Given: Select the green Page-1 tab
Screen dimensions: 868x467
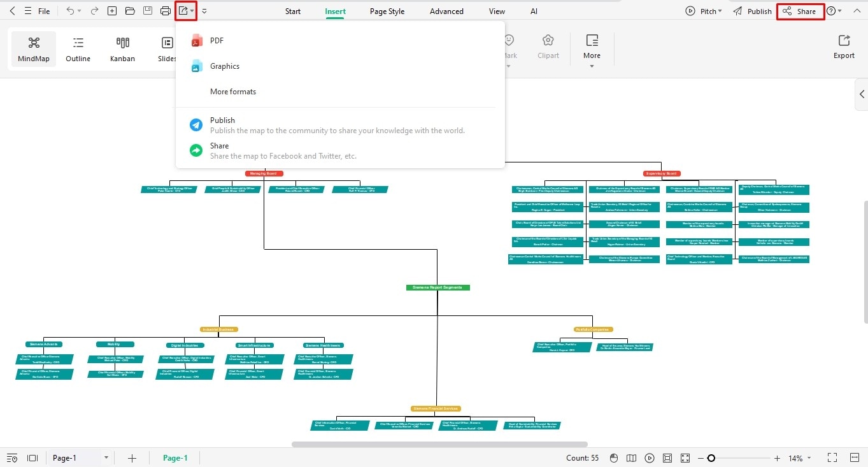Looking at the screenshot, I should point(175,458).
